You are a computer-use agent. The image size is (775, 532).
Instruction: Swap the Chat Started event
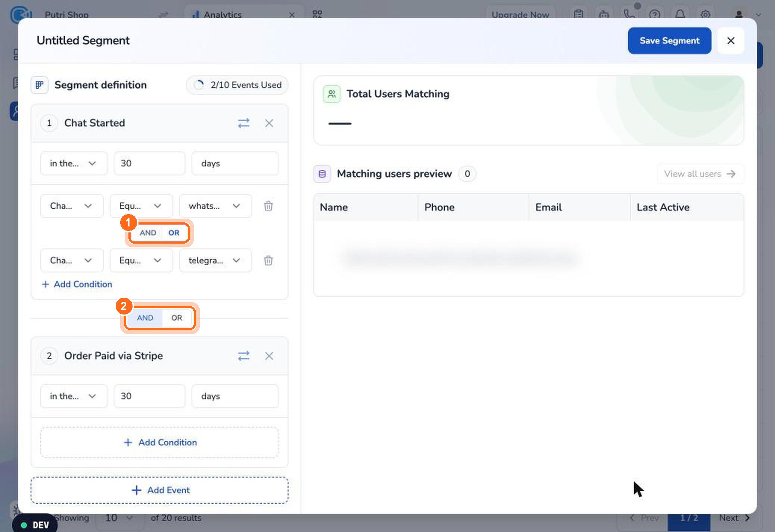pos(244,123)
